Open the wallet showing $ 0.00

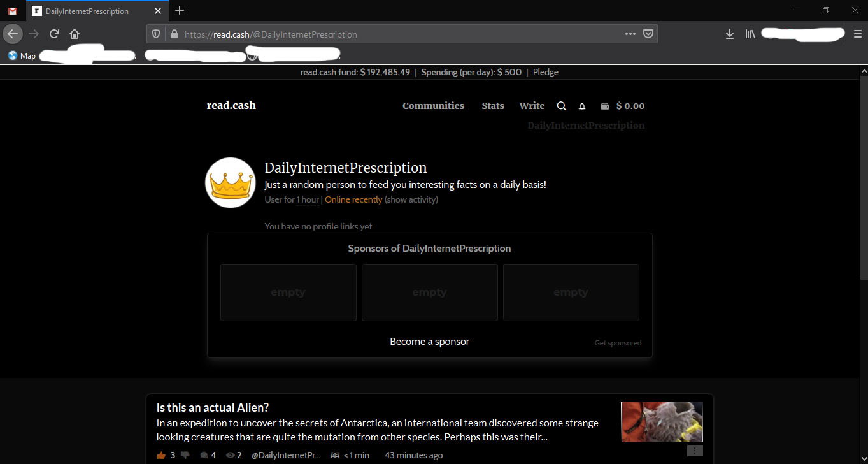623,106
